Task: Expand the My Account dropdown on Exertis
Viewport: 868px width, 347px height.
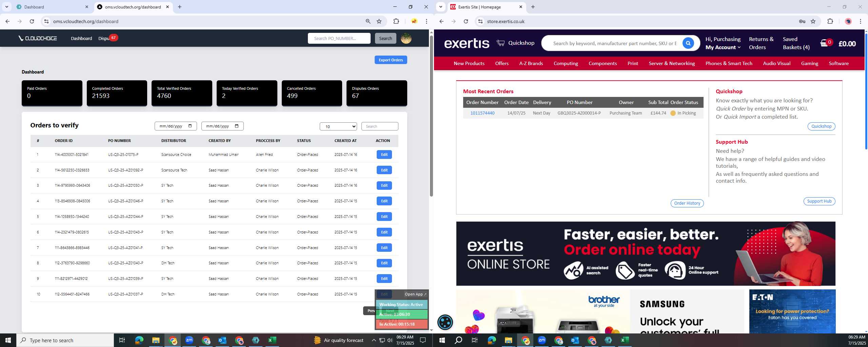Action: coord(723,47)
